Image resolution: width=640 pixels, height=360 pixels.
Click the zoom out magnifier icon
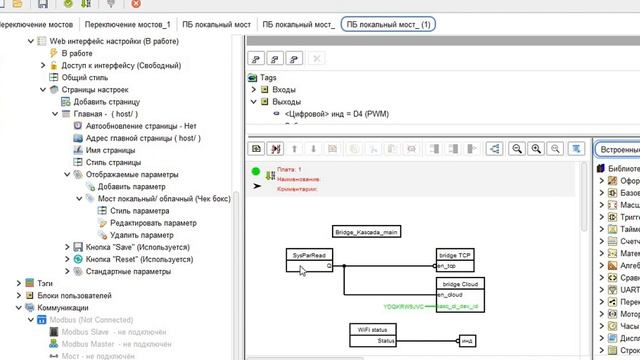pyautogui.click(x=517, y=149)
